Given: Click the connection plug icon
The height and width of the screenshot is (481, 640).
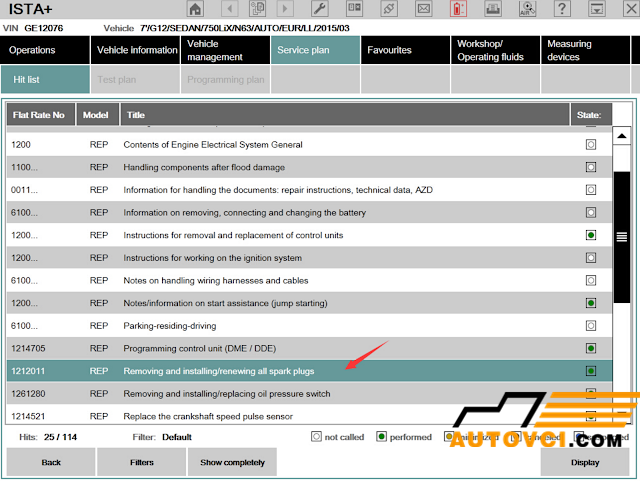Looking at the screenshot, I should [x=389, y=9].
